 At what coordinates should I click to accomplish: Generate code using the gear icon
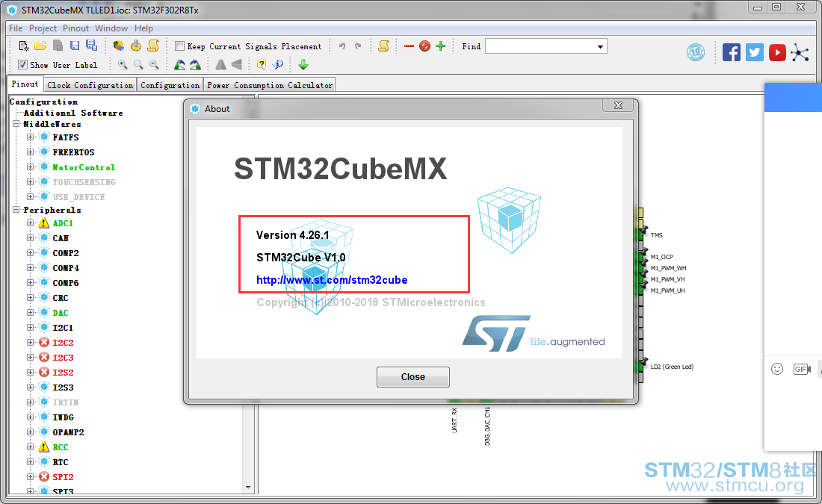[136, 46]
